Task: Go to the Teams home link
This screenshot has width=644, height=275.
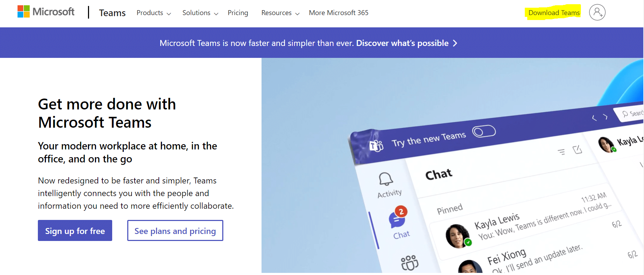Action: tap(112, 13)
